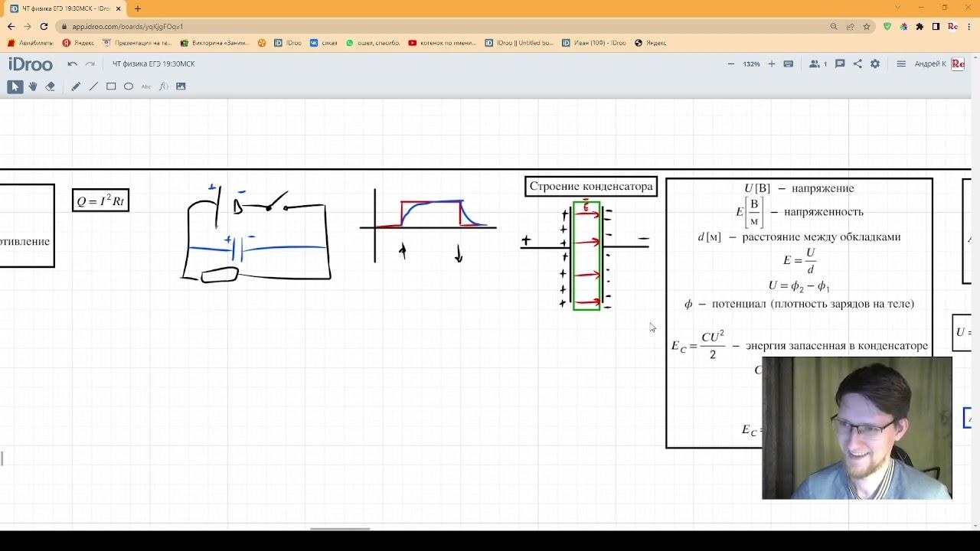Zoom out with the minus button
This screenshot has height=551, width=980.
tap(731, 64)
